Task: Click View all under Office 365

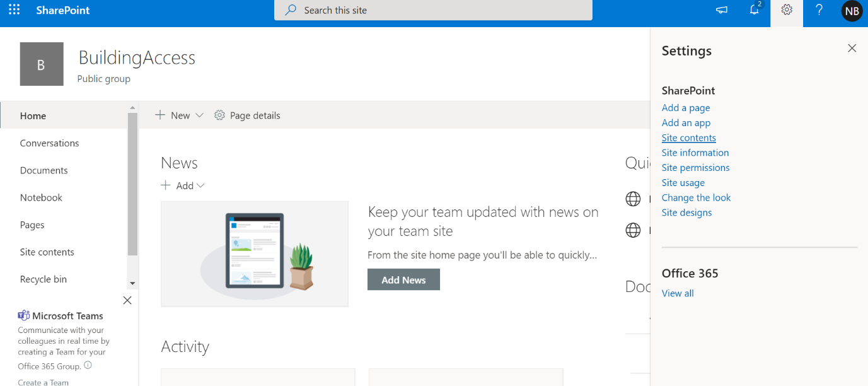Action: point(678,293)
